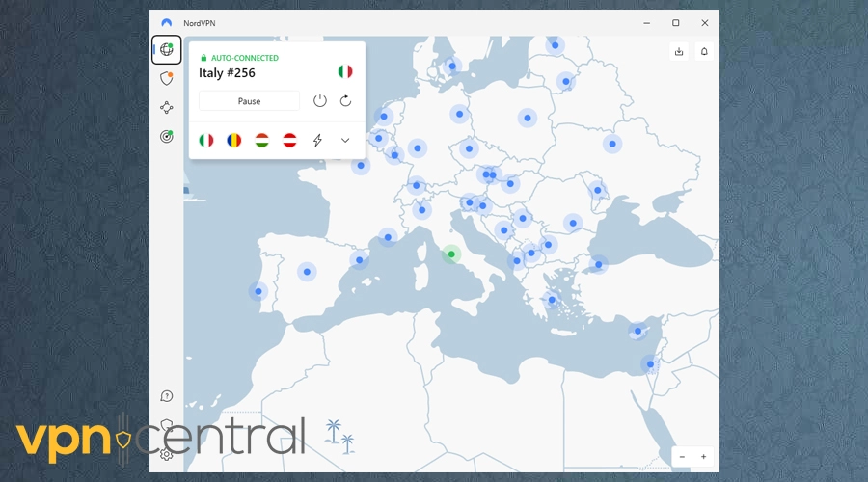This screenshot has height=482, width=868.
Task: Select the Romania server pin
Action: click(573, 224)
